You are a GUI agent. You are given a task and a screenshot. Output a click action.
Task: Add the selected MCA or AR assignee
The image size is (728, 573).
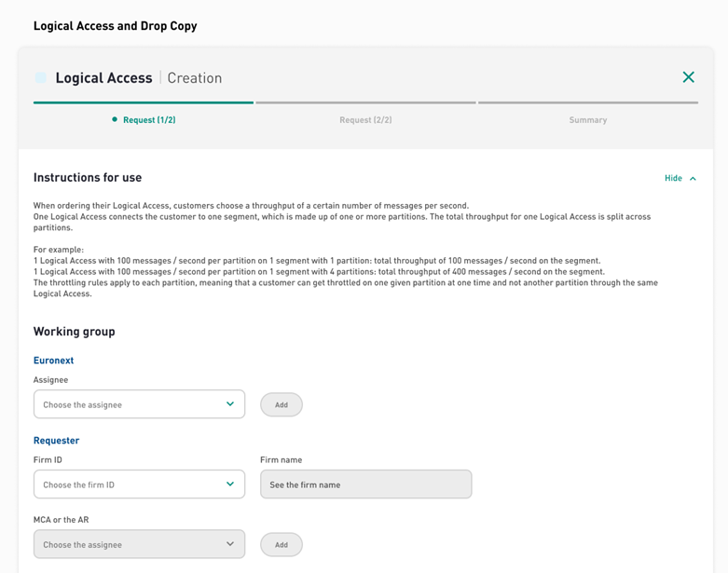(282, 545)
